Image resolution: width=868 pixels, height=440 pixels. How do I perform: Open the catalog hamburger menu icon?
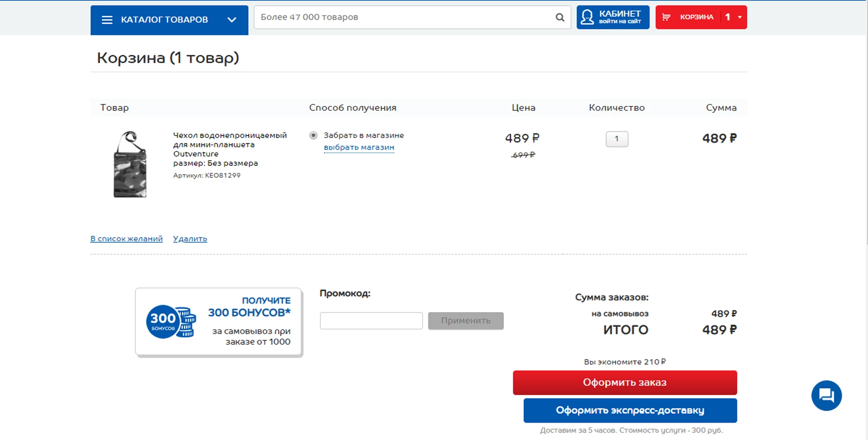107,20
